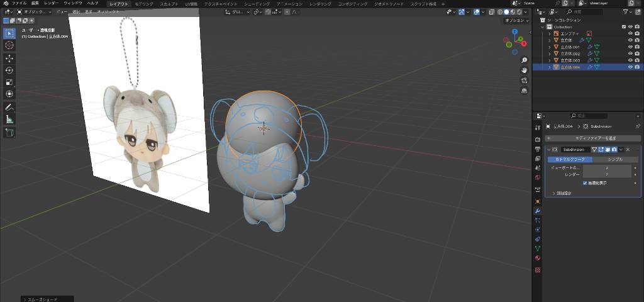Open the ファイル menu
The image size is (644, 302).
[x=19, y=3]
